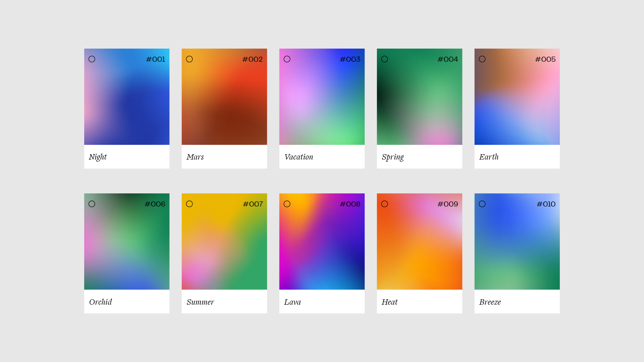Toggle the circle icon on Earth card
Image resolution: width=644 pixels, height=362 pixels.
482,59
